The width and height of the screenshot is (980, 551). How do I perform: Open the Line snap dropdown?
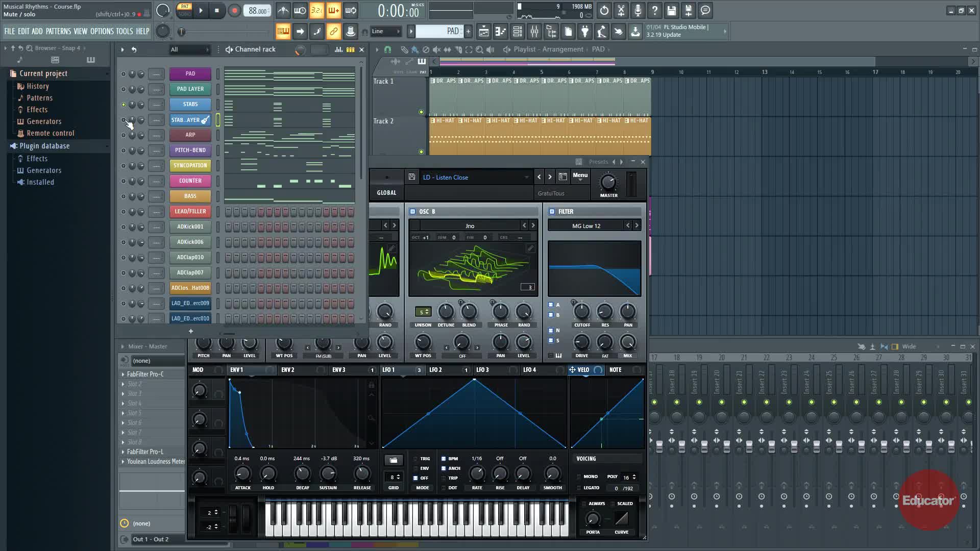pos(386,32)
